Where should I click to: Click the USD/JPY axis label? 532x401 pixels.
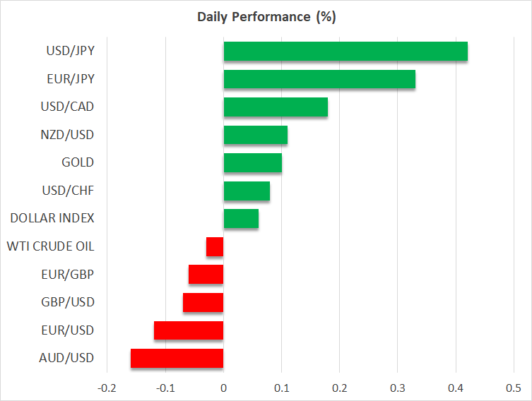pyautogui.click(x=71, y=52)
